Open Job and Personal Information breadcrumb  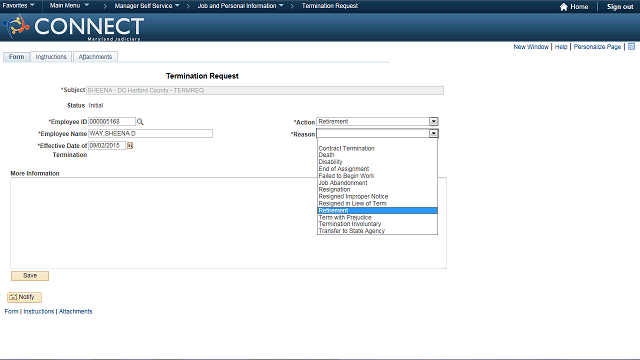240,6
